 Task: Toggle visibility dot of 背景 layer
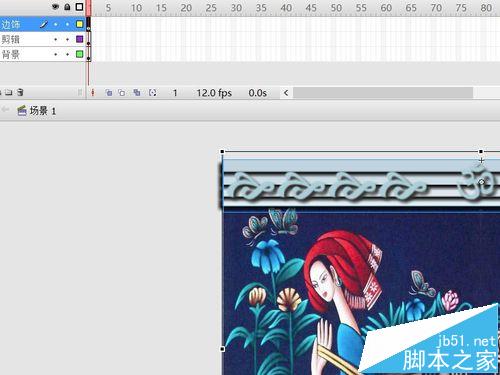(x=56, y=54)
